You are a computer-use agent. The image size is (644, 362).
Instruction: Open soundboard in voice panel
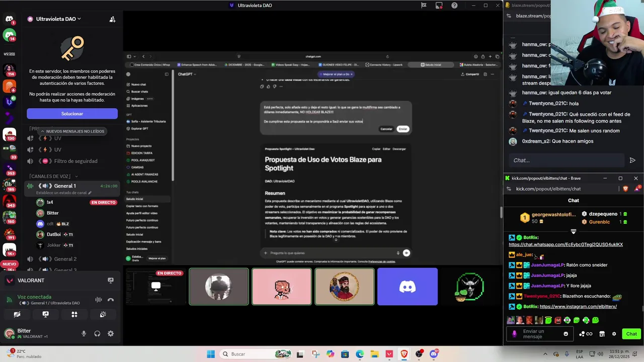coord(103,314)
